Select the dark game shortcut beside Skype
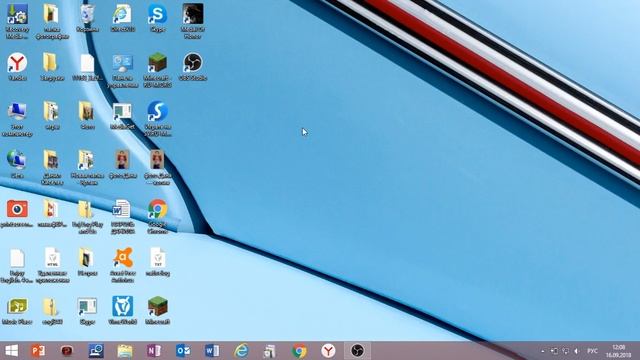 [193, 21]
